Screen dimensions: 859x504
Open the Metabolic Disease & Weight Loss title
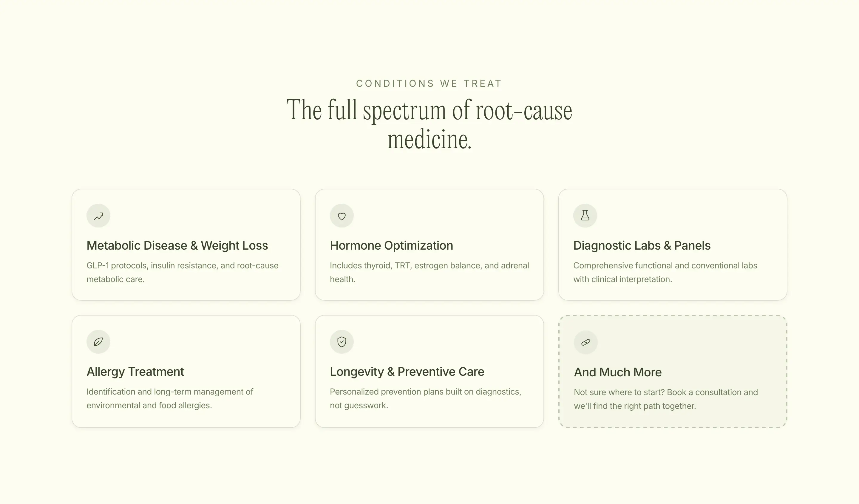click(177, 245)
